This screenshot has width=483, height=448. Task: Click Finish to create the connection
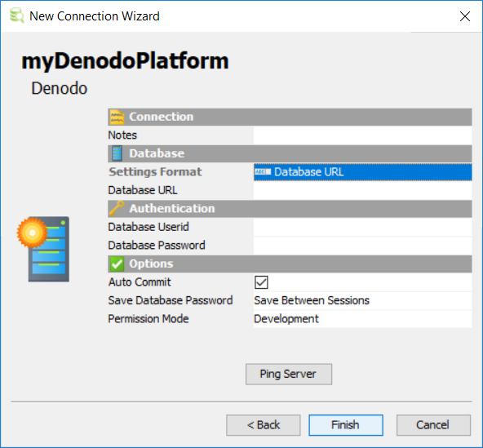[346, 425]
